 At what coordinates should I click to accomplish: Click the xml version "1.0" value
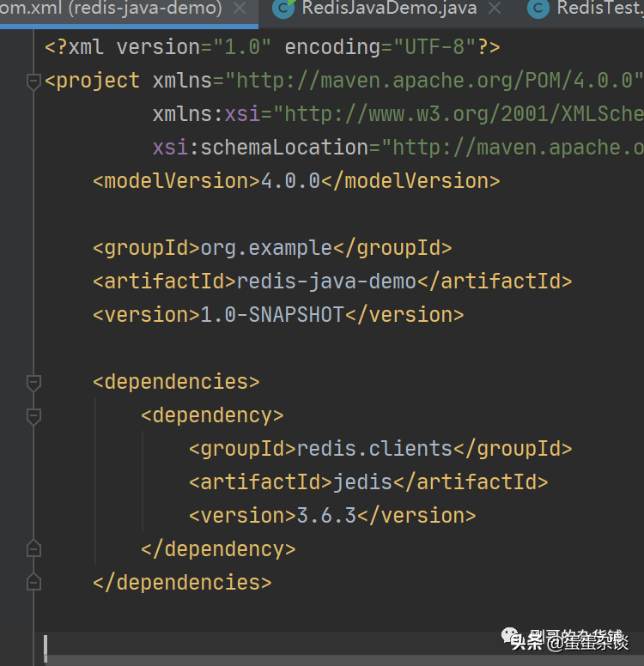point(242,46)
